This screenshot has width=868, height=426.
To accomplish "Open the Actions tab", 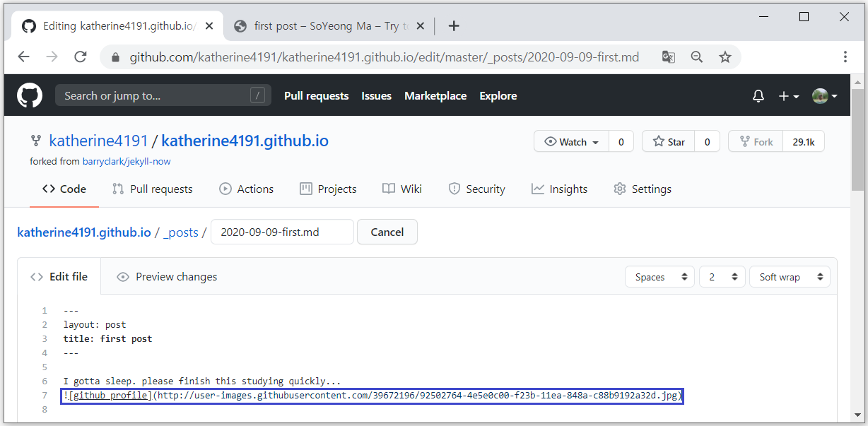I will (246, 189).
